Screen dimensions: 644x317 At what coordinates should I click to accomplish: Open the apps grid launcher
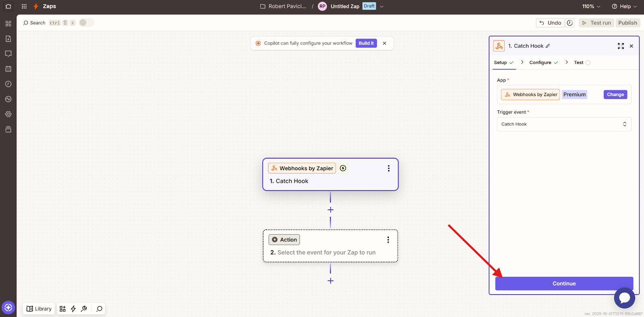pos(24,6)
